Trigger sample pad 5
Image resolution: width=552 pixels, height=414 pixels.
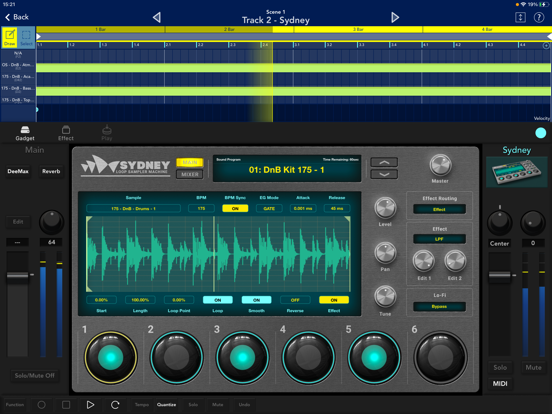[x=374, y=357]
